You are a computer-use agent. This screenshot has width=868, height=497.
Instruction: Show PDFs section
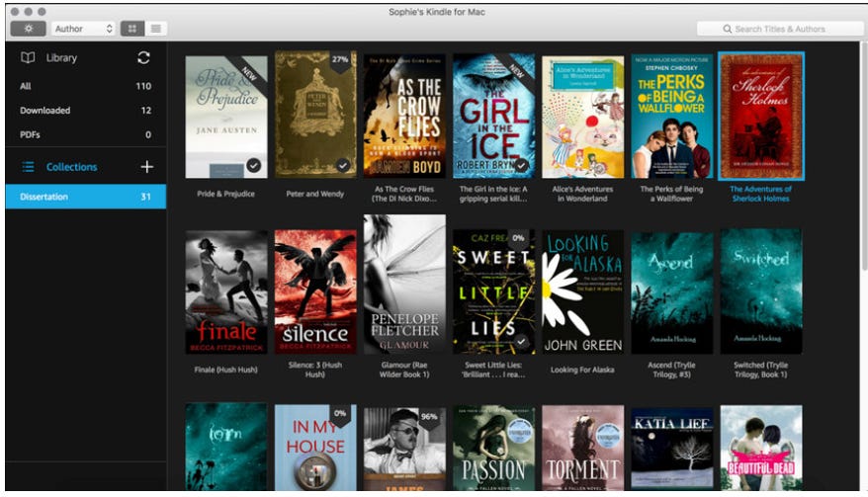point(85,134)
